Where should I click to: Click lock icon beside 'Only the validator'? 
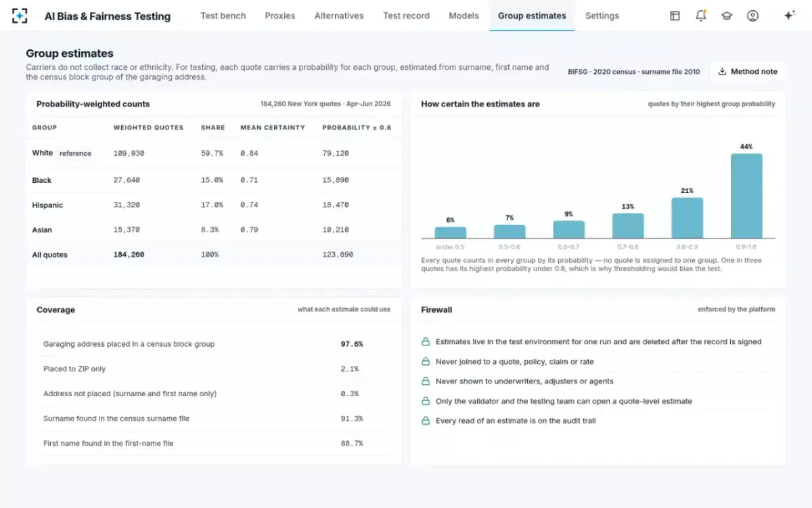coord(426,401)
